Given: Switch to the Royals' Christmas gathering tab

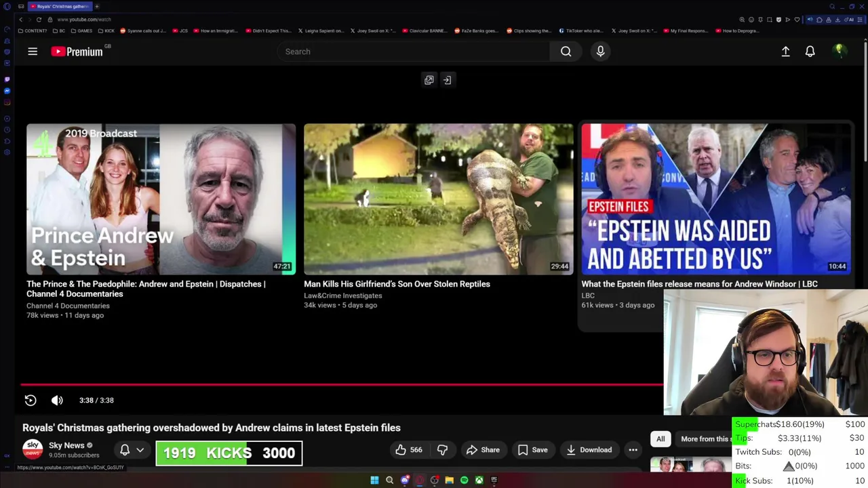Looking at the screenshot, I should [60, 6].
